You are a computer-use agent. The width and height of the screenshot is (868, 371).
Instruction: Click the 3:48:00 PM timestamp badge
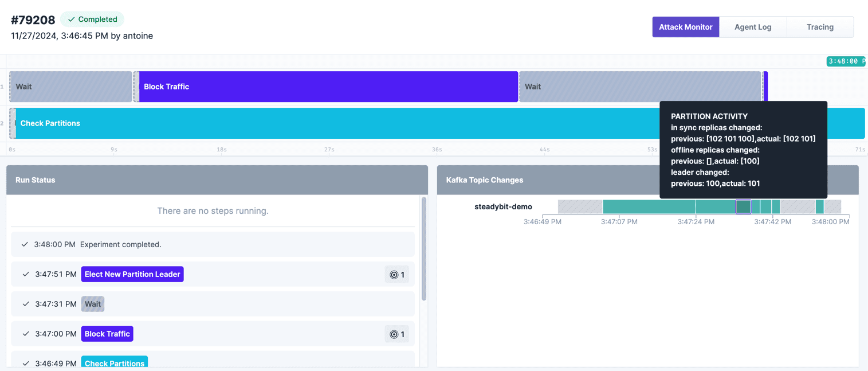click(846, 61)
